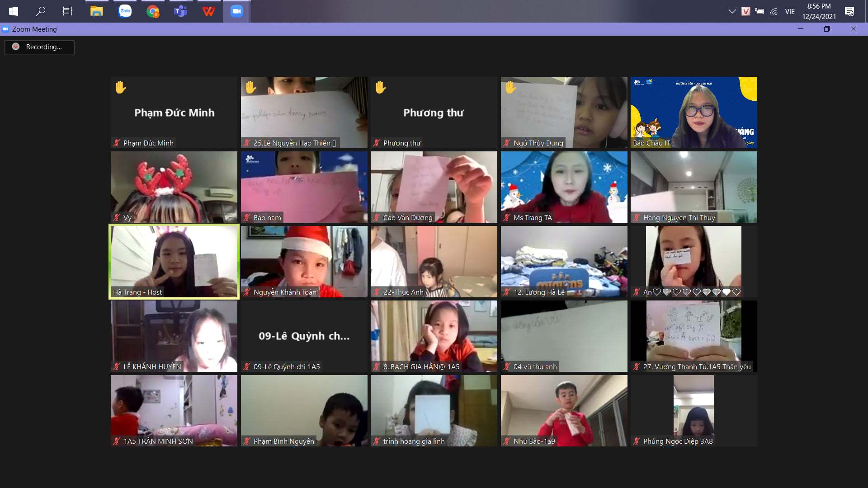This screenshot has height=488, width=868.
Task: Click the Recording... indicator button
Action: click(x=39, y=47)
